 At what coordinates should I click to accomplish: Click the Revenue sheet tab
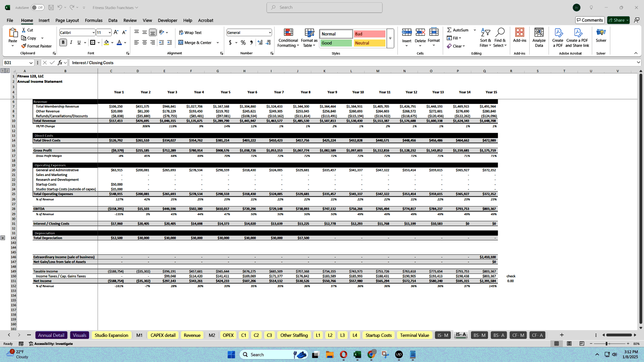(x=192, y=335)
